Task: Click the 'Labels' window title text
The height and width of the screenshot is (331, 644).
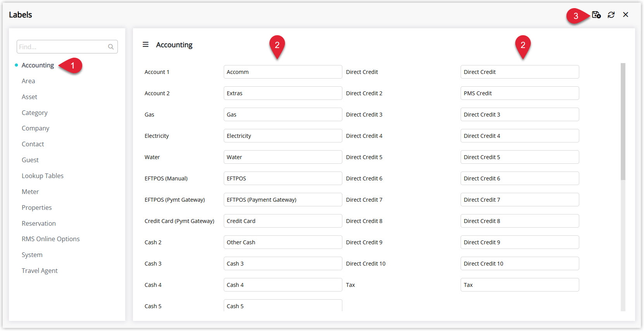Action: [x=21, y=15]
